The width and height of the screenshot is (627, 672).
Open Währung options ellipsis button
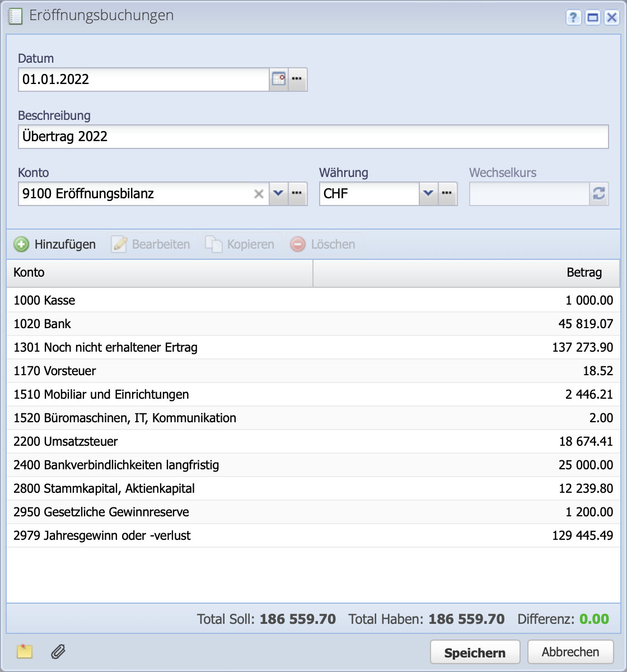tap(447, 194)
